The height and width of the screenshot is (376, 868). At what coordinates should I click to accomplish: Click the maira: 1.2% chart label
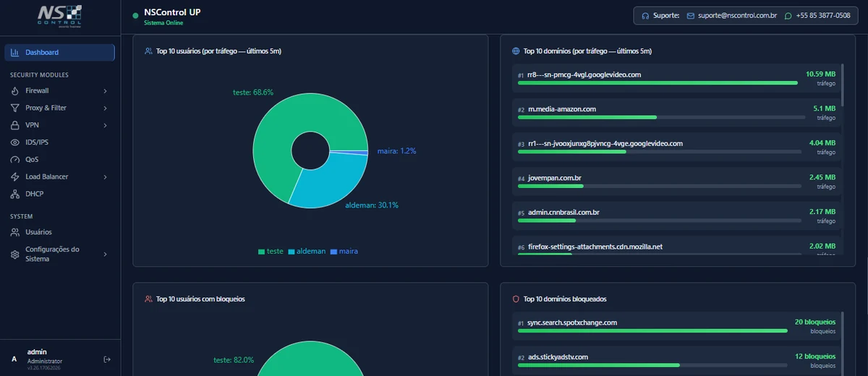(396, 151)
